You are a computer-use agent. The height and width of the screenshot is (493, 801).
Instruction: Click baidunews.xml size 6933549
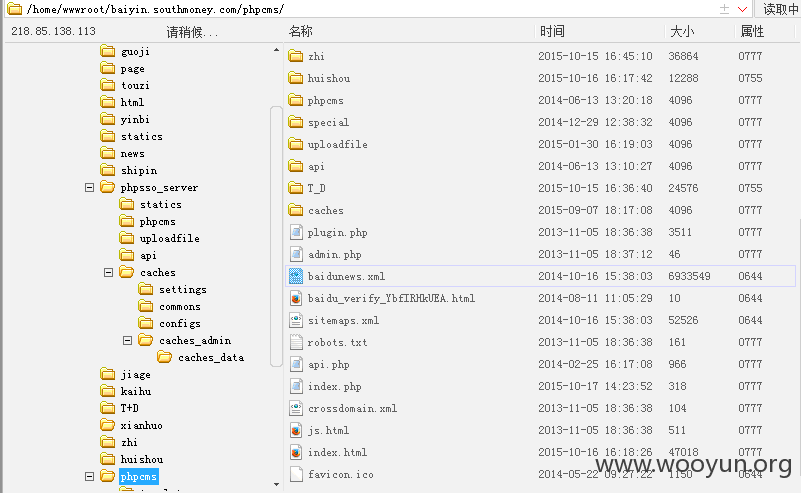(x=689, y=276)
